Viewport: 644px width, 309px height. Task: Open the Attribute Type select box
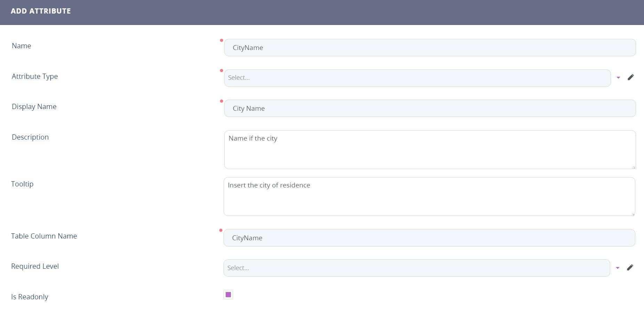(417, 78)
